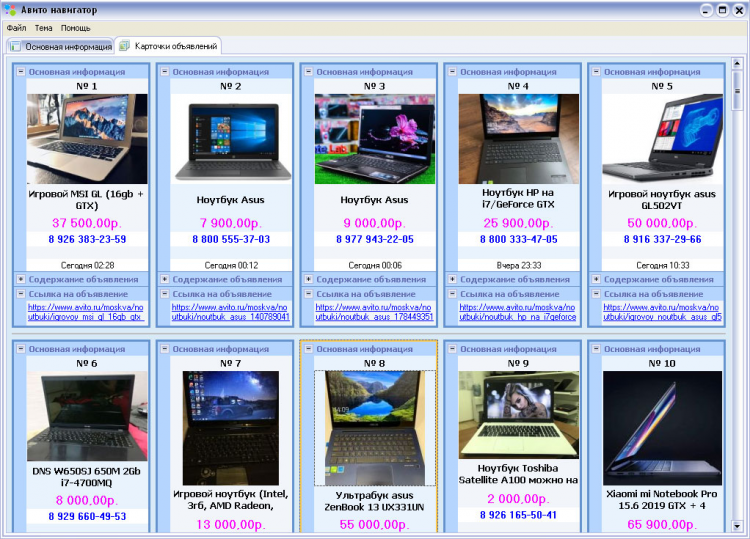Collapse Основная информация section of card № 6
750x539 pixels.
pos(21,349)
